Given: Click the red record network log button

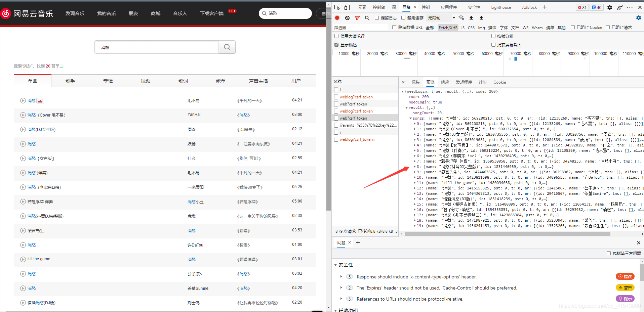Looking at the screenshot, I should pos(337,18).
